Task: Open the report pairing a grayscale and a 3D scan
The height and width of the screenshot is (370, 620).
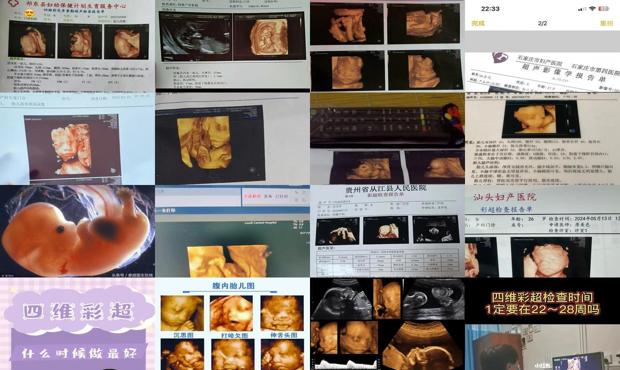Action: tap(232, 46)
